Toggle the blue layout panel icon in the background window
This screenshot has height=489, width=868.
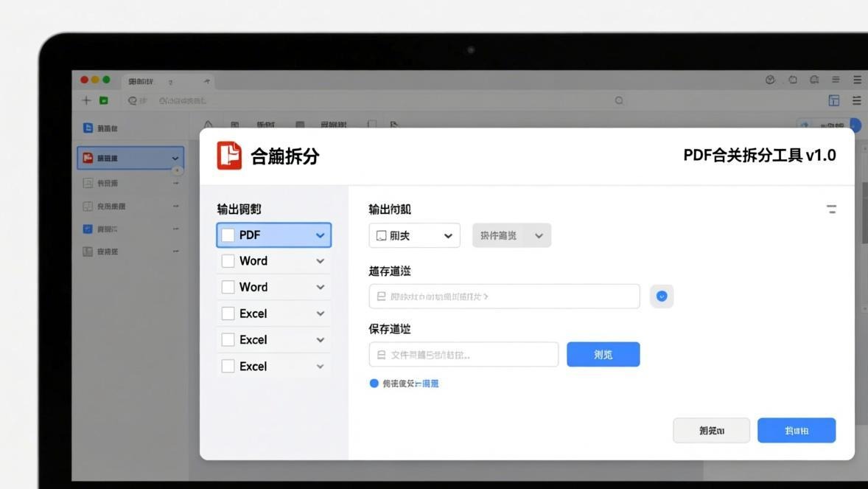(x=833, y=100)
